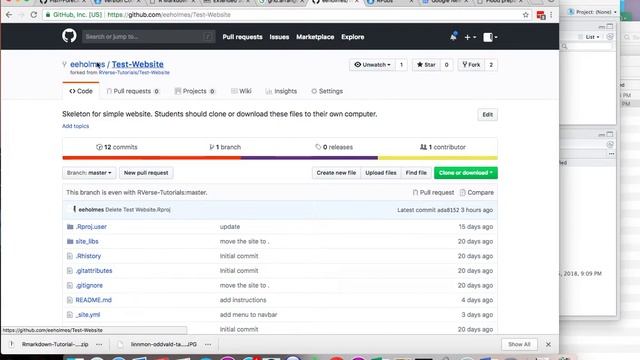This screenshot has height=360, width=640.
Task: Click the .Rproj.user folder icon
Action: click(x=70, y=227)
